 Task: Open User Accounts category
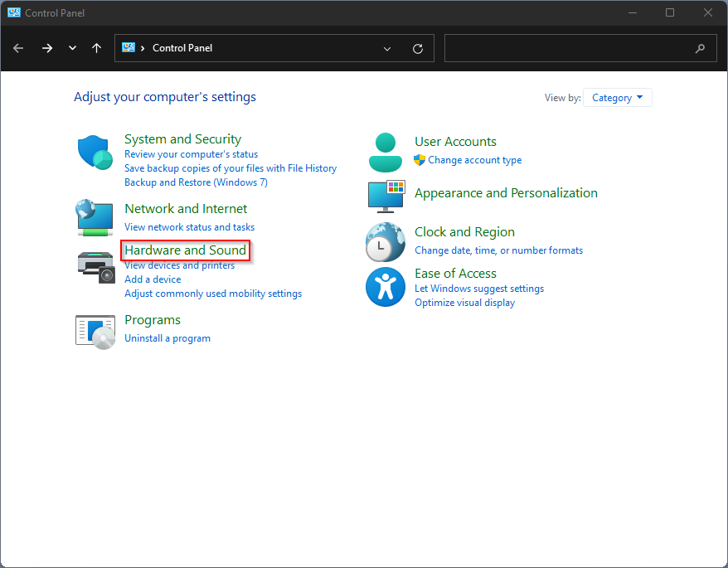pyautogui.click(x=455, y=141)
